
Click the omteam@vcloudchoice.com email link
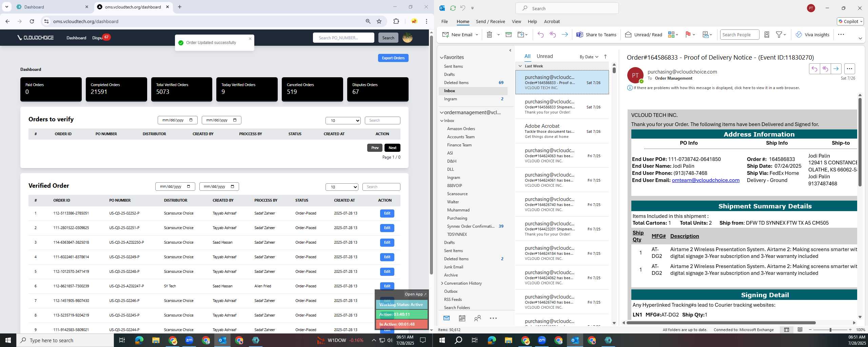coord(705,180)
